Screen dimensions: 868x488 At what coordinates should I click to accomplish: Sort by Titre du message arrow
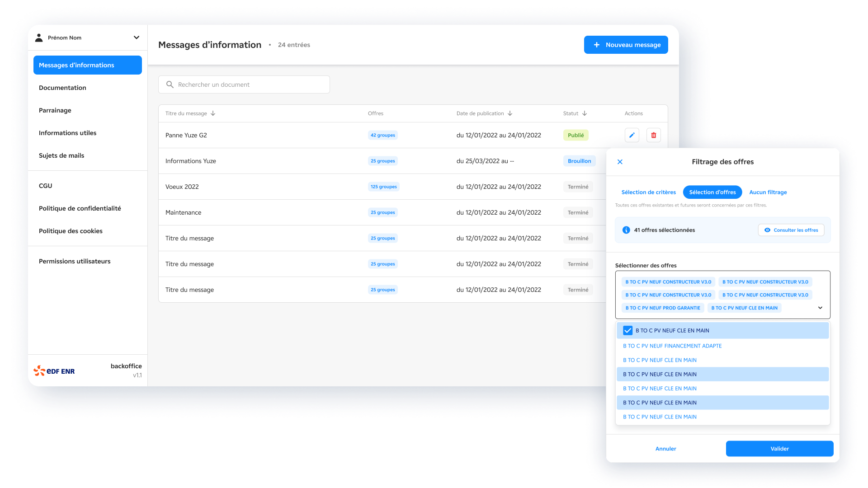pyautogui.click(x=213, y=113)
